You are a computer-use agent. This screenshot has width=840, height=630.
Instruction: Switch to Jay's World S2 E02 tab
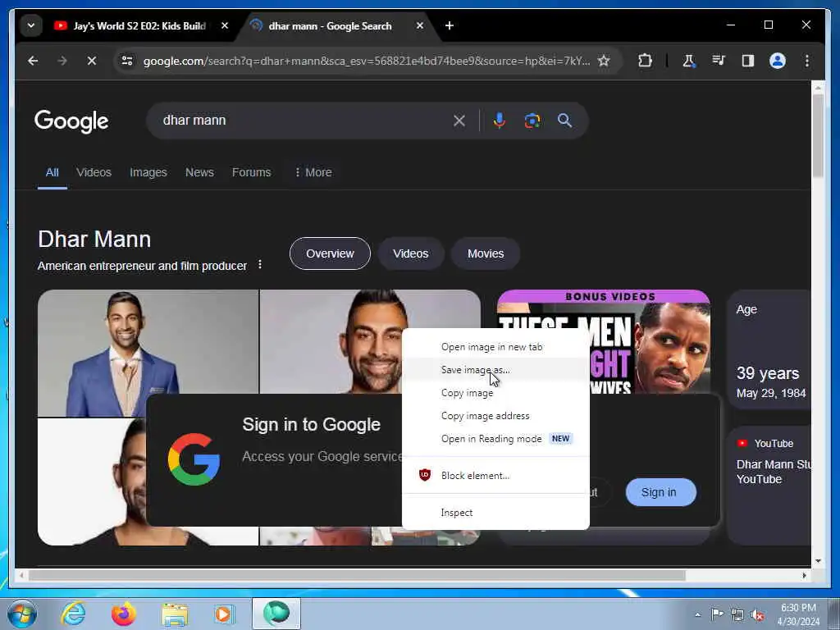[139, 25]
